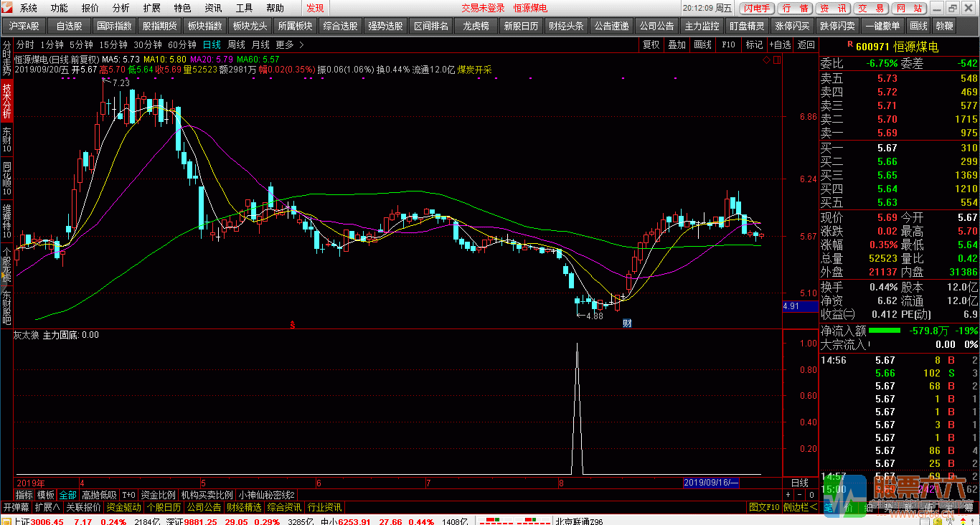The image size is (980, 525).
Task: Open 新股日历 from toolbar
Action: point(521,26)
